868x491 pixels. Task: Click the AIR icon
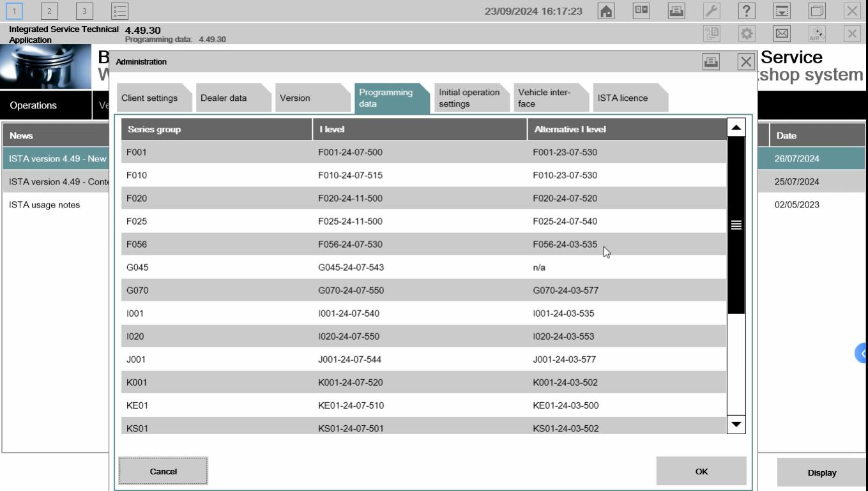pos(817,33)
